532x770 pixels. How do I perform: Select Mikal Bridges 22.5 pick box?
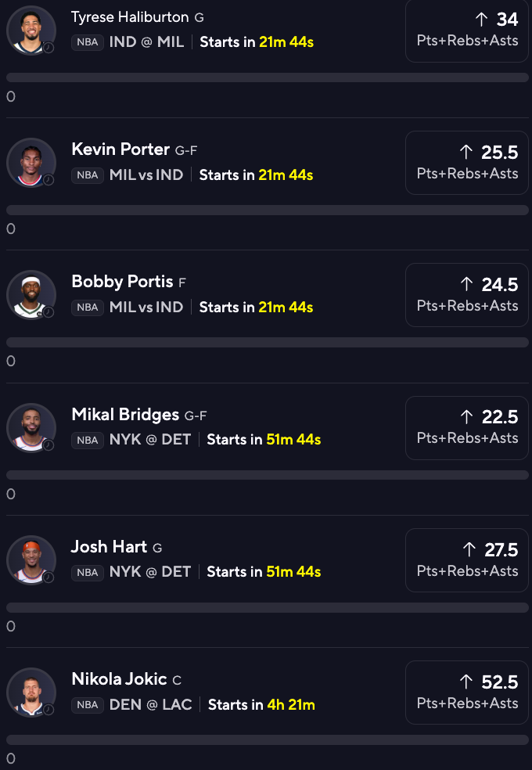coord(467,428)
